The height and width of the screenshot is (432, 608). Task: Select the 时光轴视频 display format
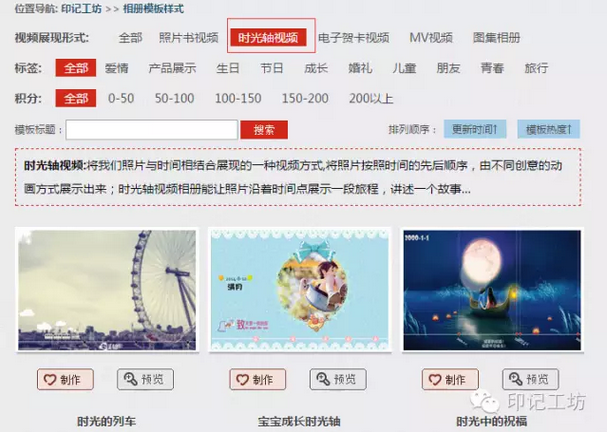point(268,38)
